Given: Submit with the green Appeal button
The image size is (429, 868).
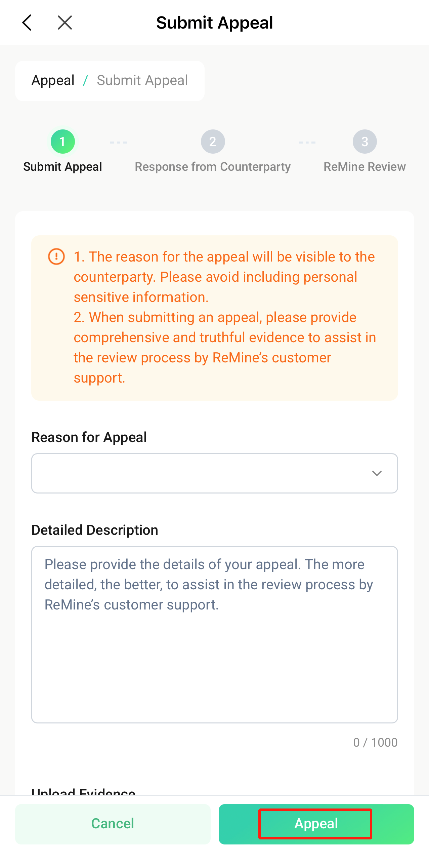Looking at the screenshot, I should [316, 824].
